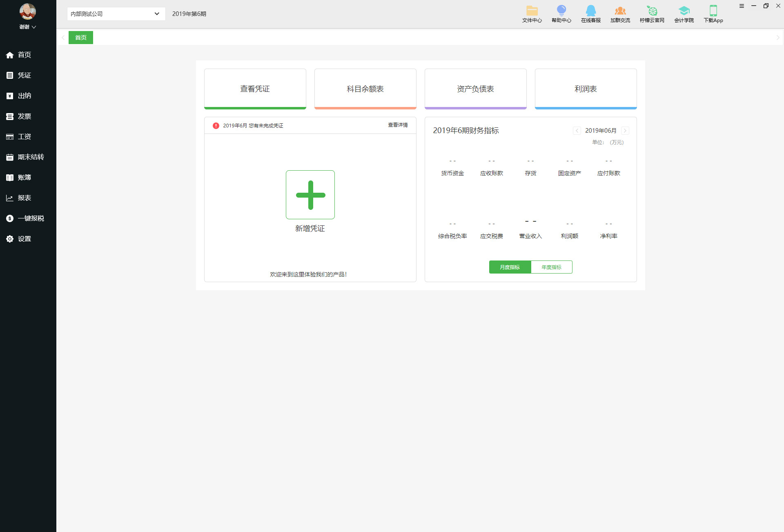784x532 pixels.
Task: Switch to 年度指标 view
Action: [x=551, y=267]
